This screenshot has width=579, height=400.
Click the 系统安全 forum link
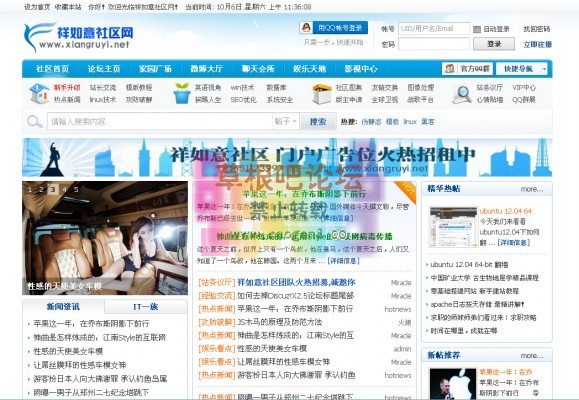pos(280,99)
